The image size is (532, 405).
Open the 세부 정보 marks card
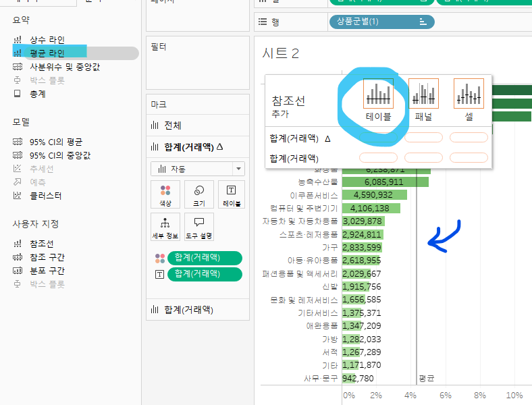(165, 227)
